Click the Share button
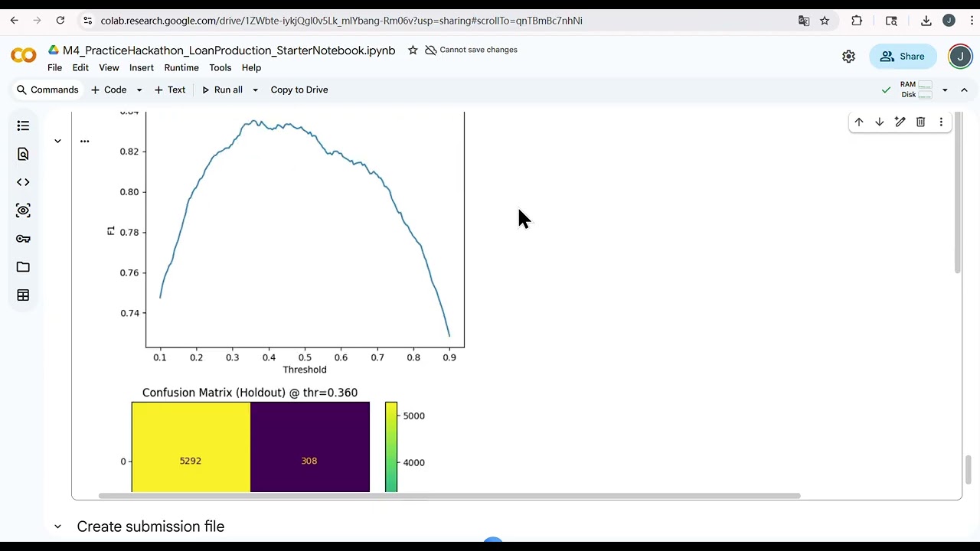This screenshot has width=980, height=551. click(x=903, y=57)
